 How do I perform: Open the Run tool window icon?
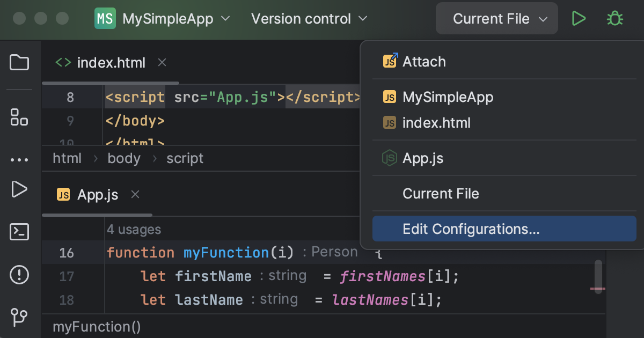19,189
